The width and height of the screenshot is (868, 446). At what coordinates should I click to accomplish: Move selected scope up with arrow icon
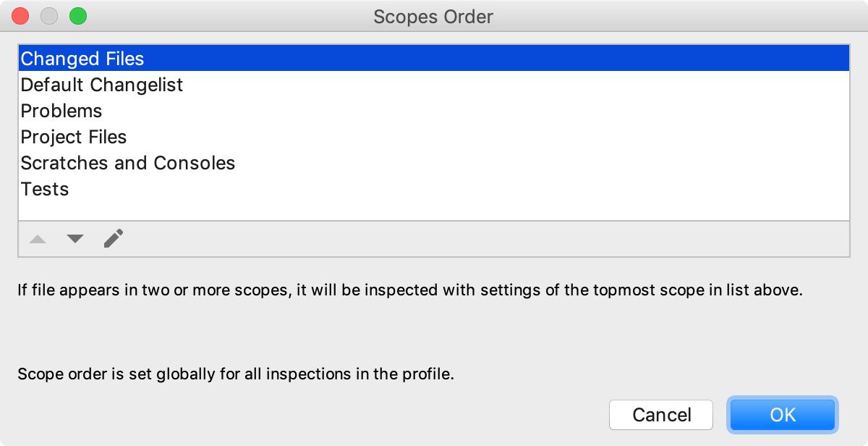pyautogui.click(x=38, y=239)
